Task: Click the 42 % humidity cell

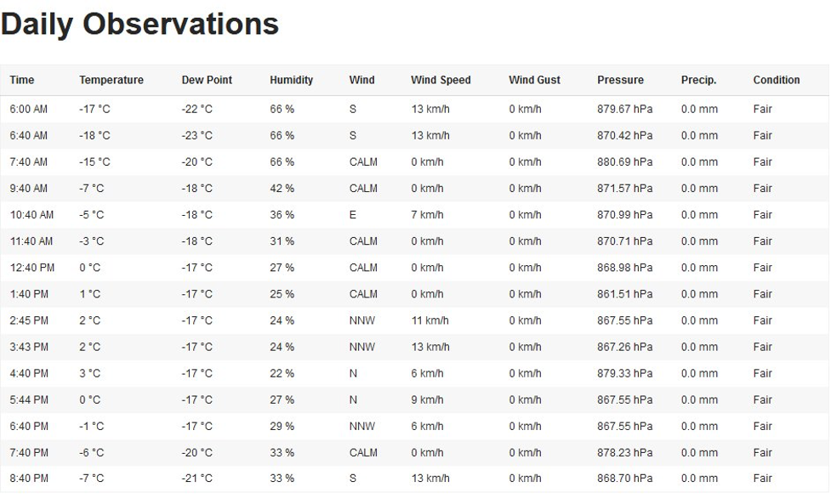Action: tap(282, 189)
